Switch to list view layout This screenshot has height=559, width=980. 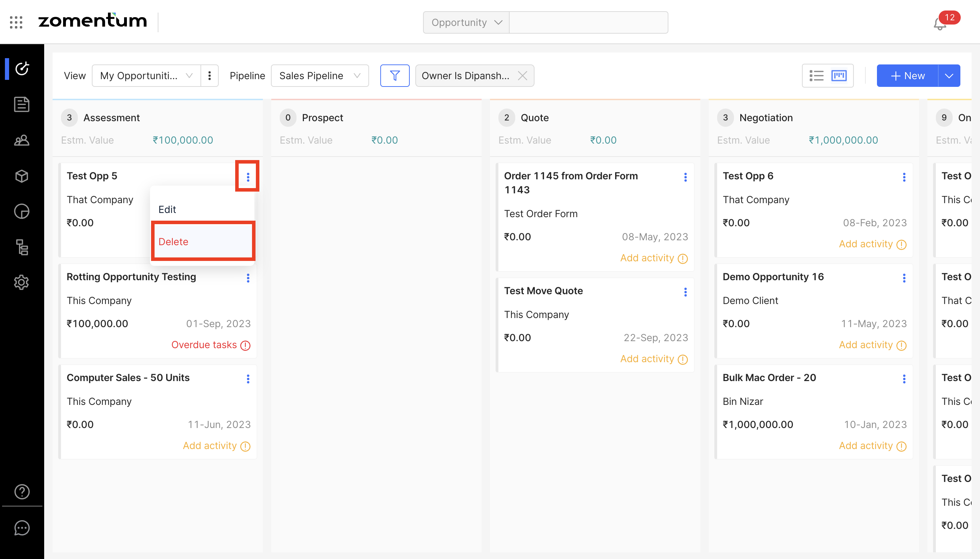point(816,76)
